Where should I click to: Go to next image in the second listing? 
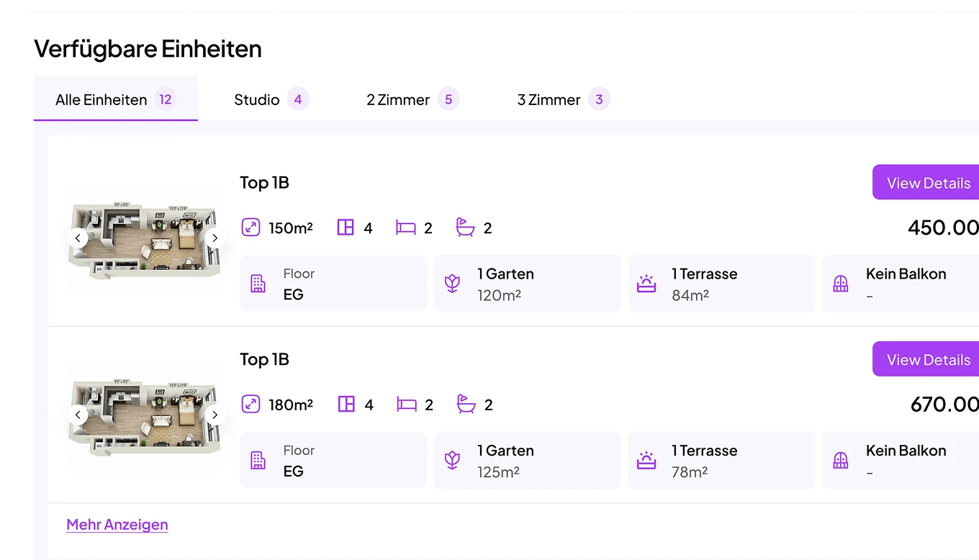215,415
